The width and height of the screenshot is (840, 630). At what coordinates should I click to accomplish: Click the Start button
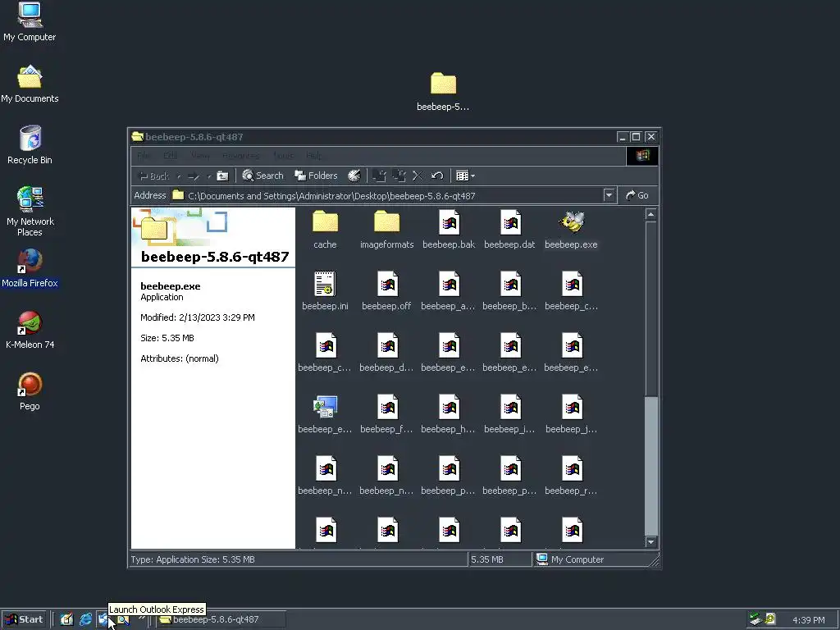tap(25, 619)
